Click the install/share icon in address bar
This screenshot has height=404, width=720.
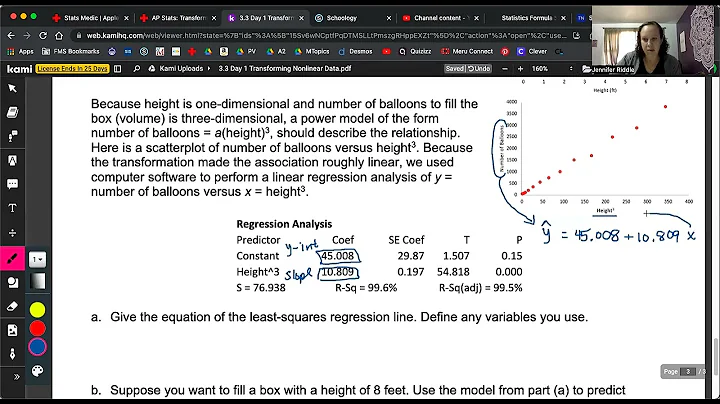click(x=576, y=35)
